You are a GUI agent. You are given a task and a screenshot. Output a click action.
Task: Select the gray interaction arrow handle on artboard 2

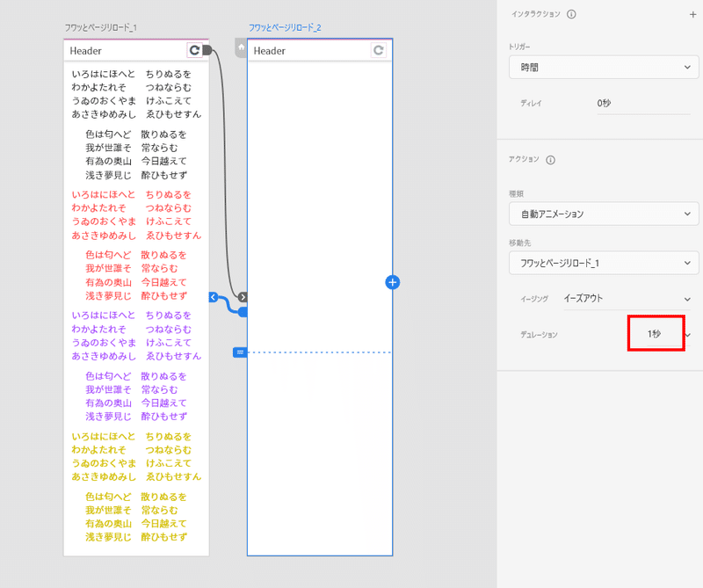[243, 297]
